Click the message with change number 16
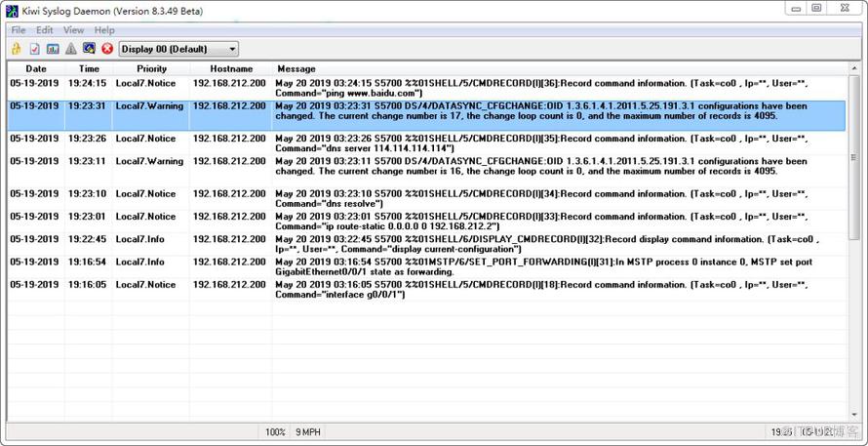 [x=541, y=166]
